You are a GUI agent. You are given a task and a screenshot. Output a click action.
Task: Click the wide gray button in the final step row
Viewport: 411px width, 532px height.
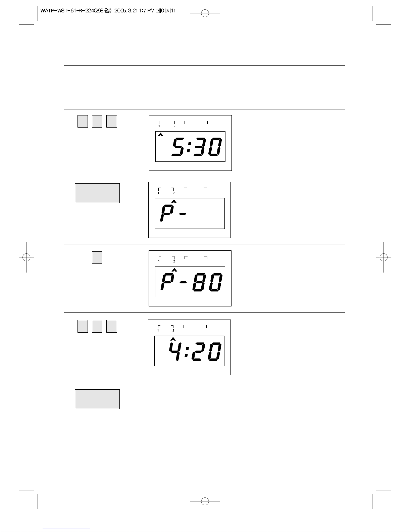97,399
